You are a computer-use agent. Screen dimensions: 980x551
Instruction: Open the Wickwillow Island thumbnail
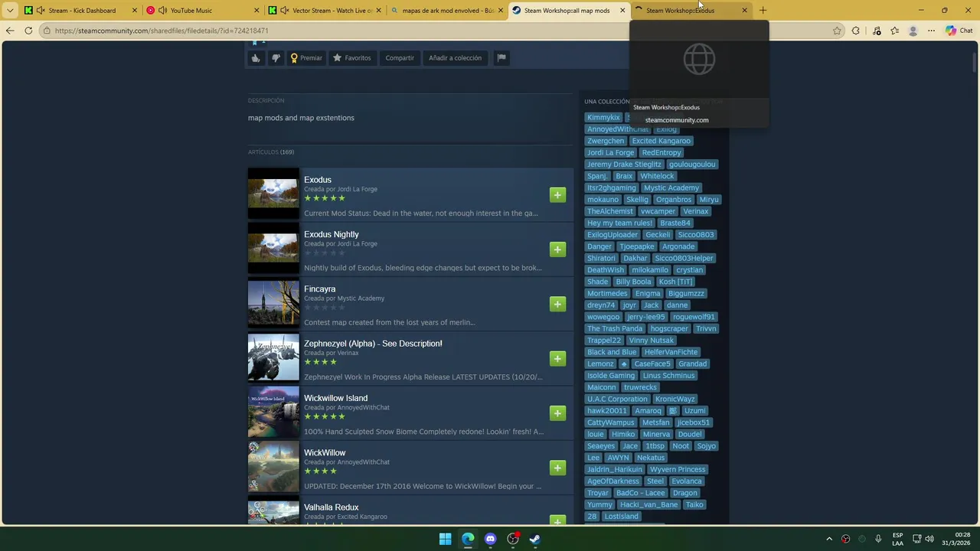[x=273, y=412]
